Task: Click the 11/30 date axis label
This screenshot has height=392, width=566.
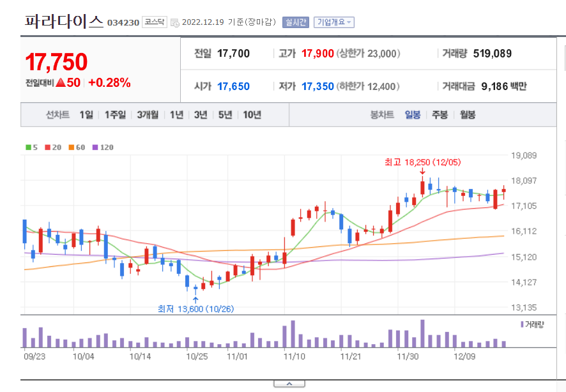Action: 408,357
